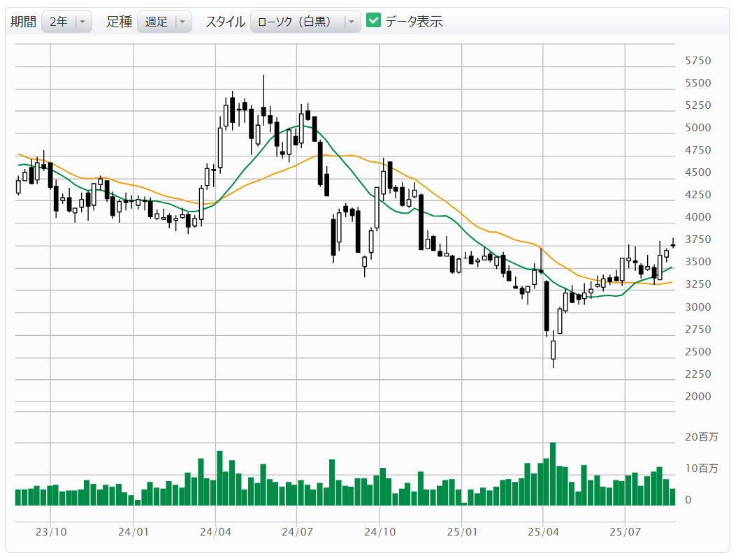Viewport: 738px width, 560px height.
Task: Click the 20百万 volume axis label
Action: pyautogui.click(x=701, y=437)
